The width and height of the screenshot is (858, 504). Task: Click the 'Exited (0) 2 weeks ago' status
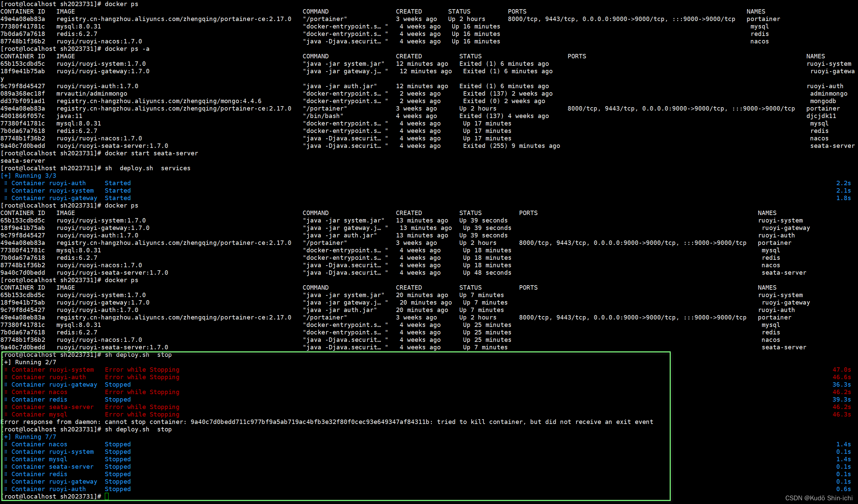coord(504,101)
